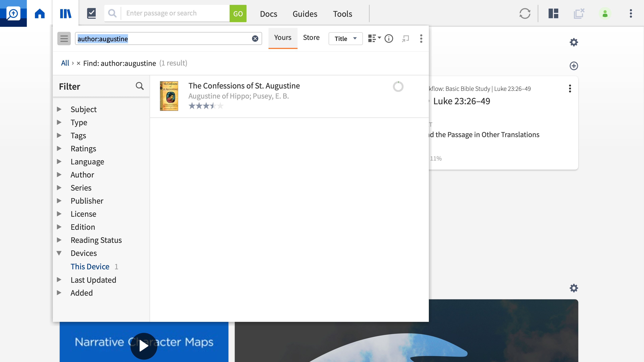Expand the Series filter
Image resolution: width=644 pixels, height=362 pixels.
[59, 188]
